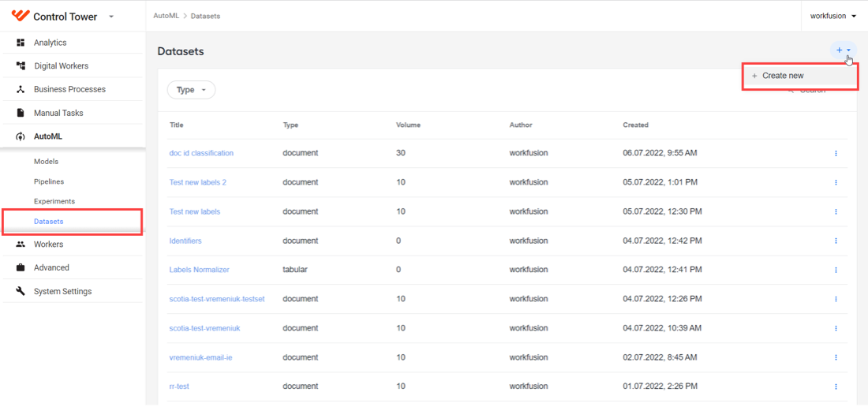Click the Analytics dashboard icon
The width and height of the screenshot is (868, 407).
pyautogui.click(x=21, y=43)
